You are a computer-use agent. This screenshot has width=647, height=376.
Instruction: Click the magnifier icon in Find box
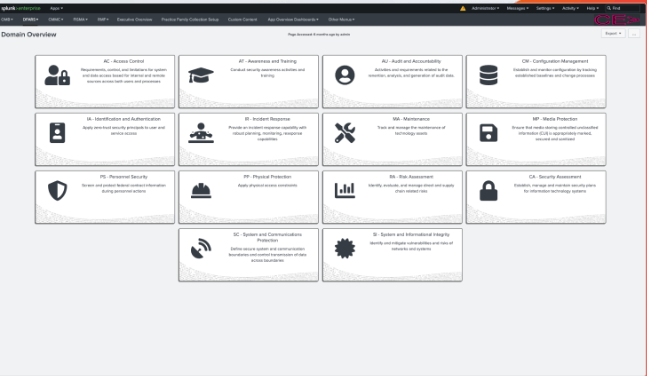coord(609,8)
